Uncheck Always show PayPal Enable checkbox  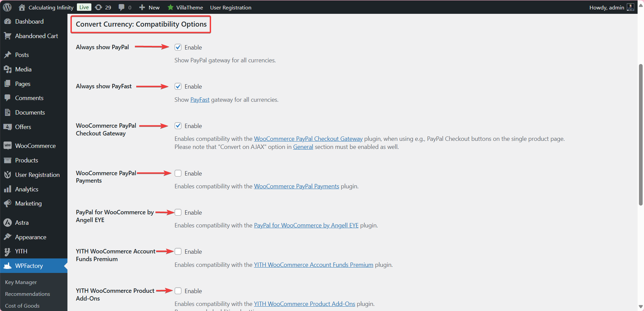(x=178, y=47)
